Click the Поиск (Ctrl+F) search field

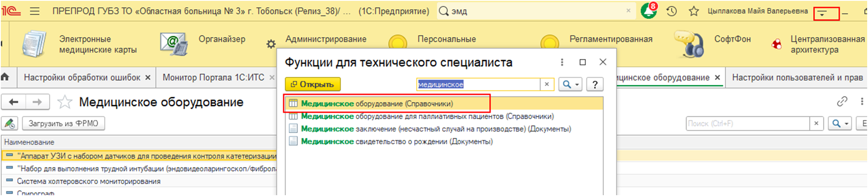click(x=747, y=123)
